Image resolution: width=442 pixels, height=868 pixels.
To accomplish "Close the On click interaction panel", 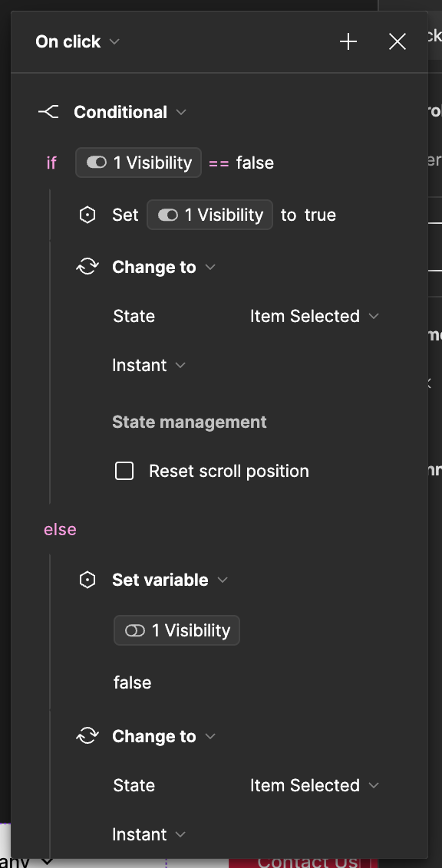I will click(x=397, y=41).
